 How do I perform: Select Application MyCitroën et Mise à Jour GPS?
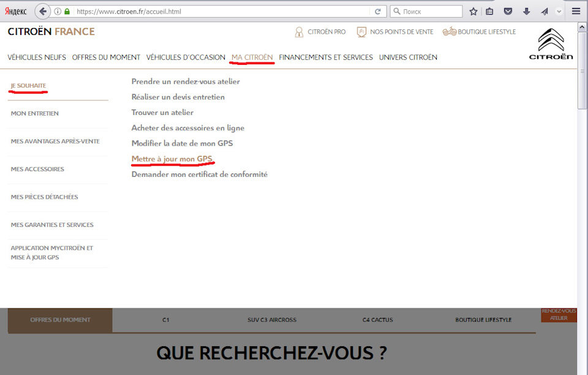[x=51, y=253]
